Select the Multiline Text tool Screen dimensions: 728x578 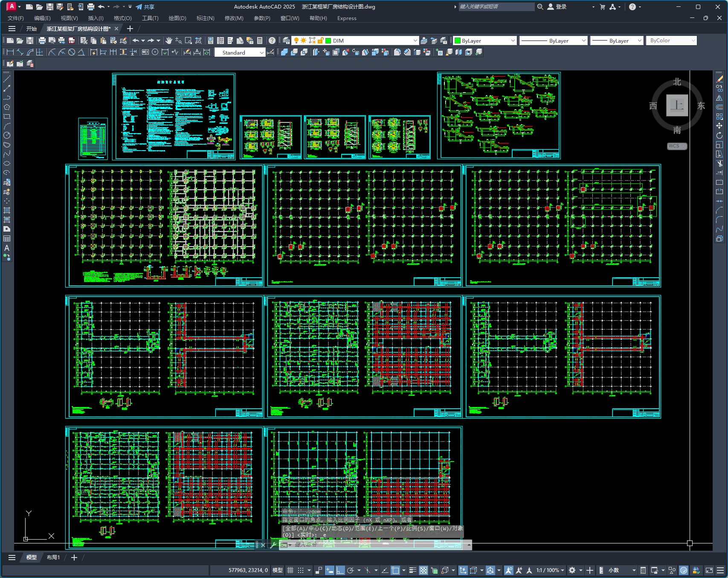pyautogui.click(x=7, y=248)
